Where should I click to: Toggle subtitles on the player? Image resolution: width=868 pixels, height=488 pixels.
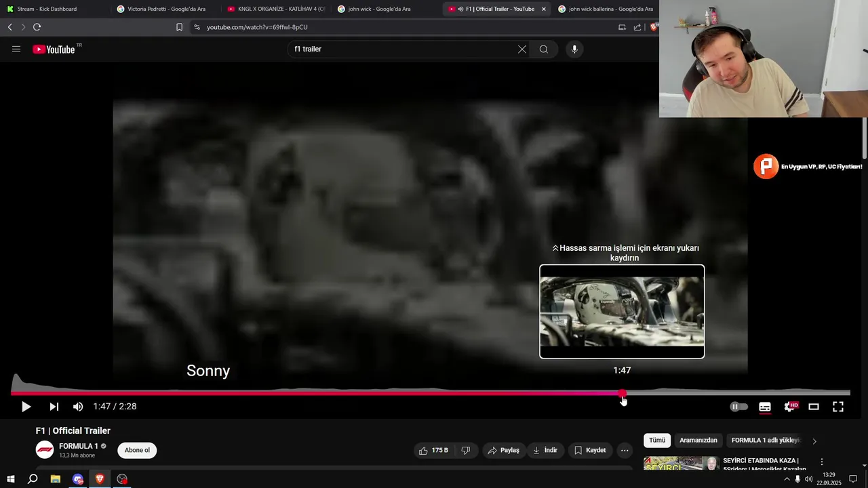click(x=765, y=407)
